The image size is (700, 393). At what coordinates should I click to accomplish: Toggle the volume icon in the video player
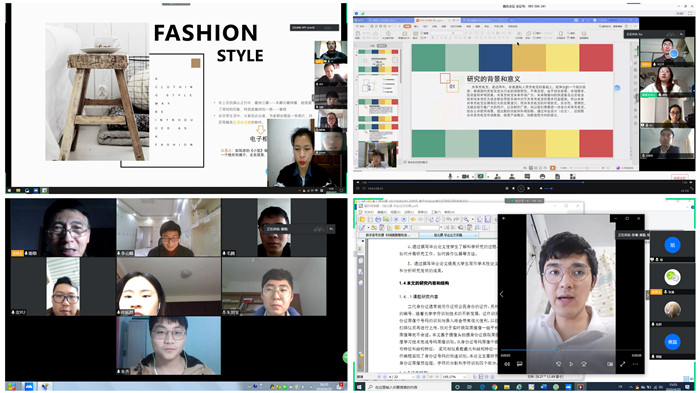(507, 364)
